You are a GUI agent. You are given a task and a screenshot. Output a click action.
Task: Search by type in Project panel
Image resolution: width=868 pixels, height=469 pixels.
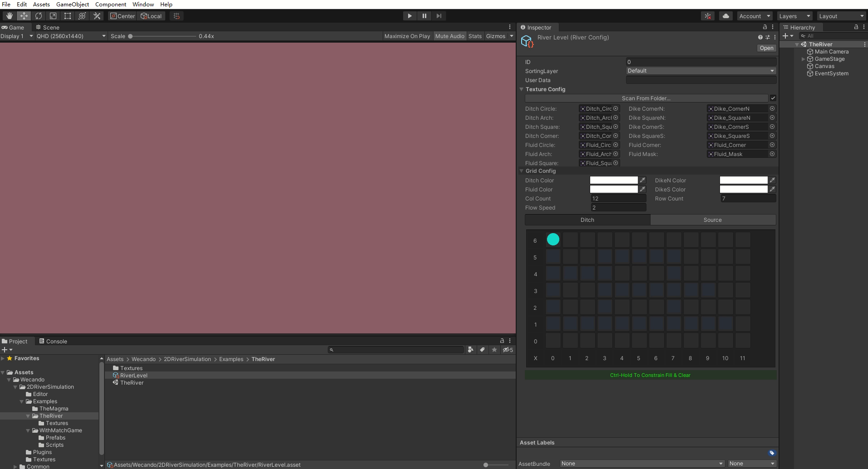470,349
